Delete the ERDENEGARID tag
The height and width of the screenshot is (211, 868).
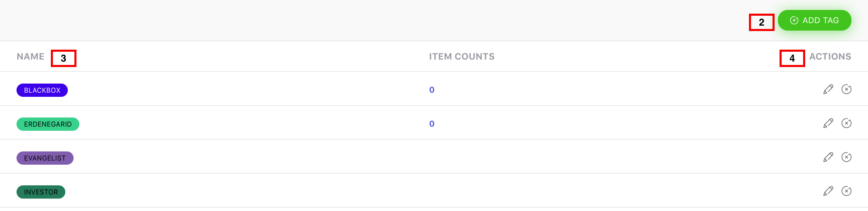(x=847, y=123)
